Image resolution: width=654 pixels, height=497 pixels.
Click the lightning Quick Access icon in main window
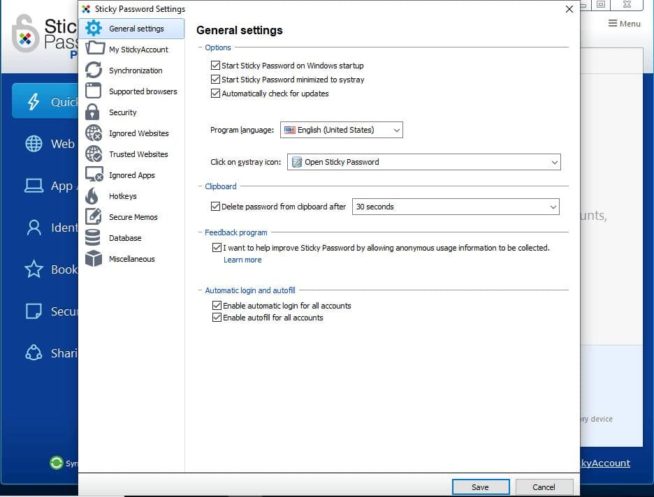pos(33,101)
